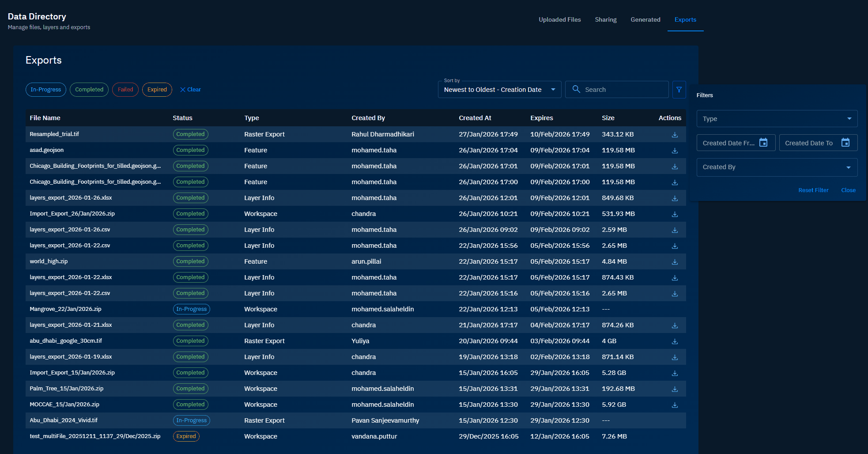Download the abu_dhabi_google_30cm.tif export

(674, 341)
